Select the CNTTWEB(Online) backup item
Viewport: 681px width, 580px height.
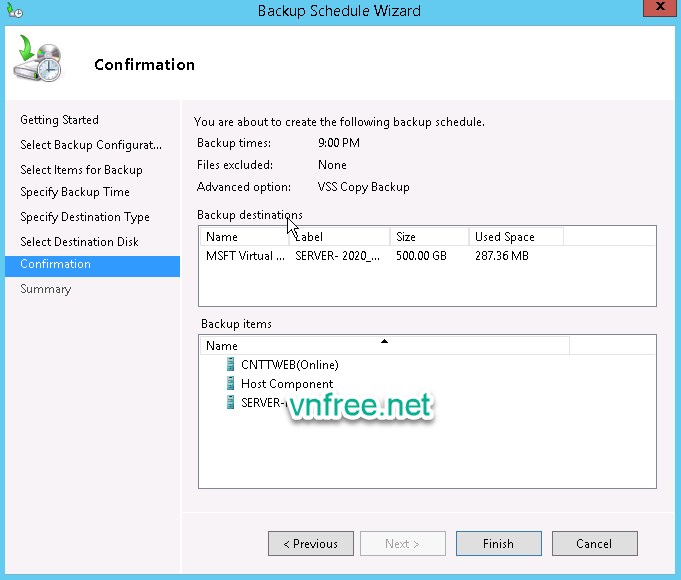pos(289,365)
